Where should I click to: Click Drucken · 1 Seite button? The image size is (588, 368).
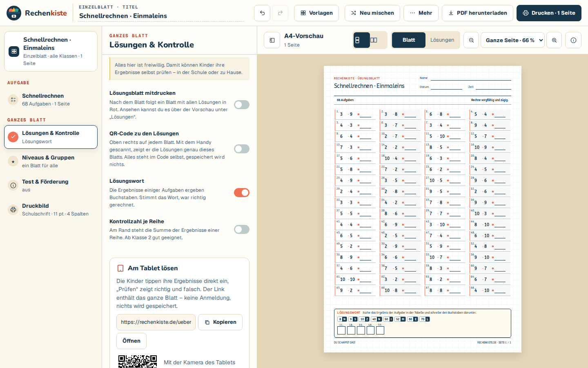click(x=549, y=13)
